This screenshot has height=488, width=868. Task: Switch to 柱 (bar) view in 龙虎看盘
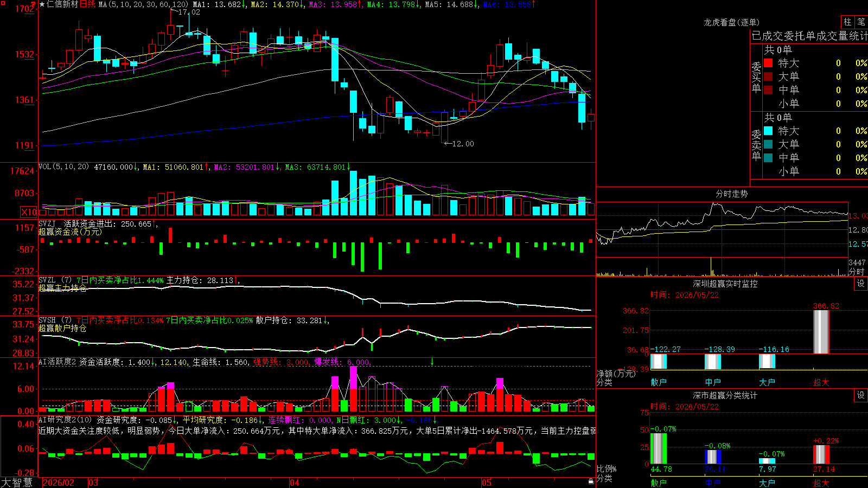tap(847, 22)
